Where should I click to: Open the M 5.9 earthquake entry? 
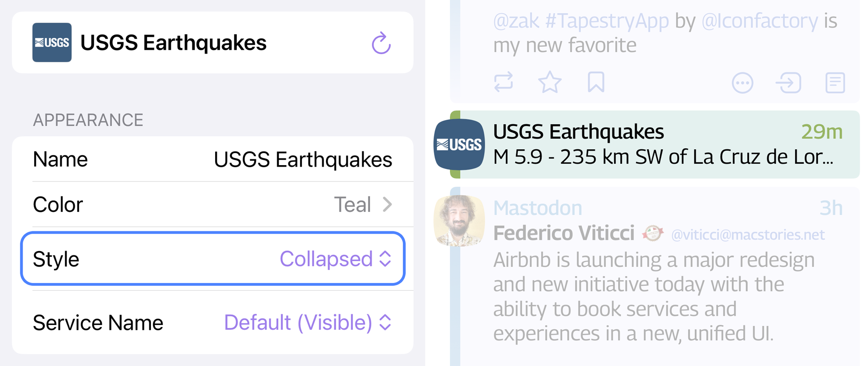click(x=663, y=157)
